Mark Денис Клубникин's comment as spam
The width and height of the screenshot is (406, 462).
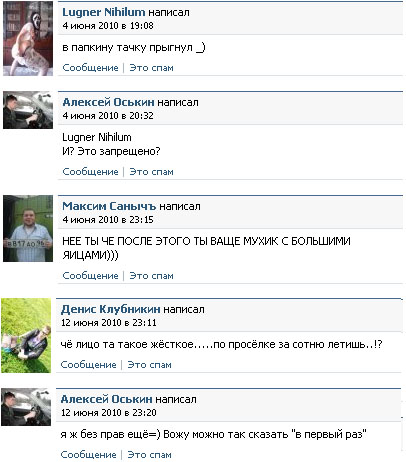point(149,365)
